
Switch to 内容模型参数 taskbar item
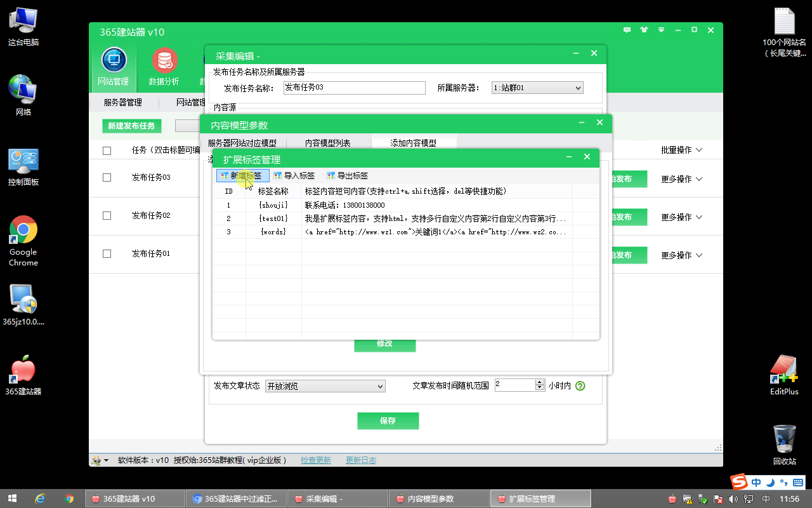pos(439,498)
